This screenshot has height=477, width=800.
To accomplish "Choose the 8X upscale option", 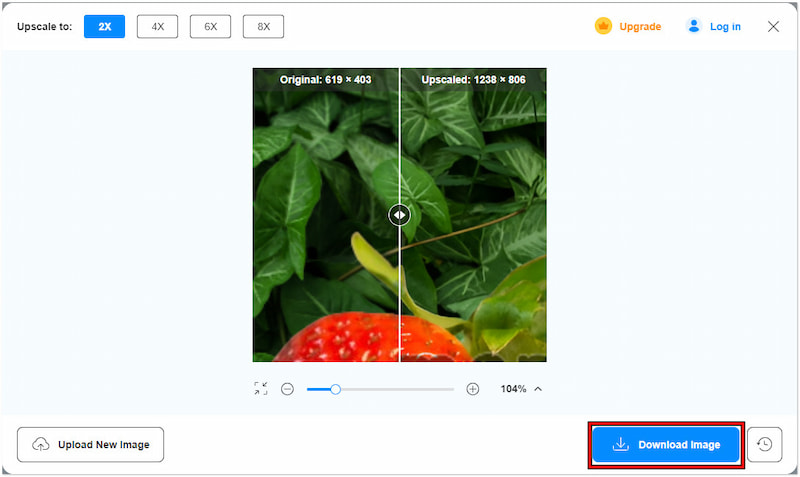I will 263,27.
